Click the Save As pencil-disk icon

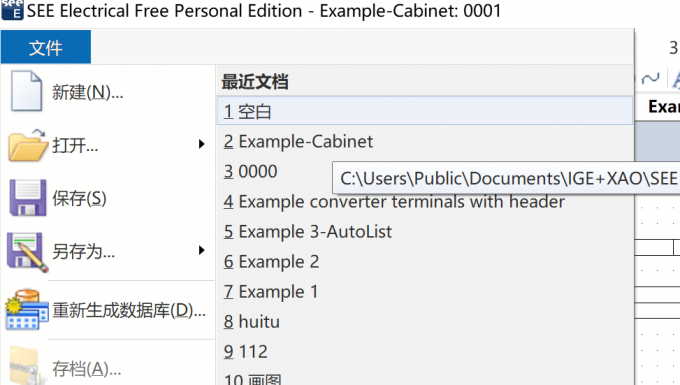pyautogui.click(x=27, y=252)
